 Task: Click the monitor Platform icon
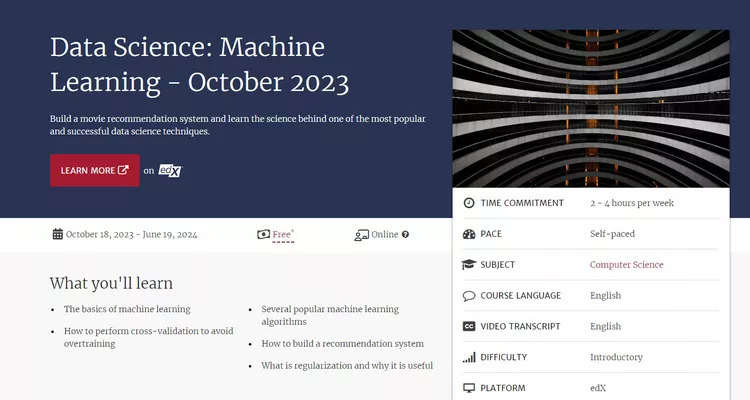click(x=469, y=388)
